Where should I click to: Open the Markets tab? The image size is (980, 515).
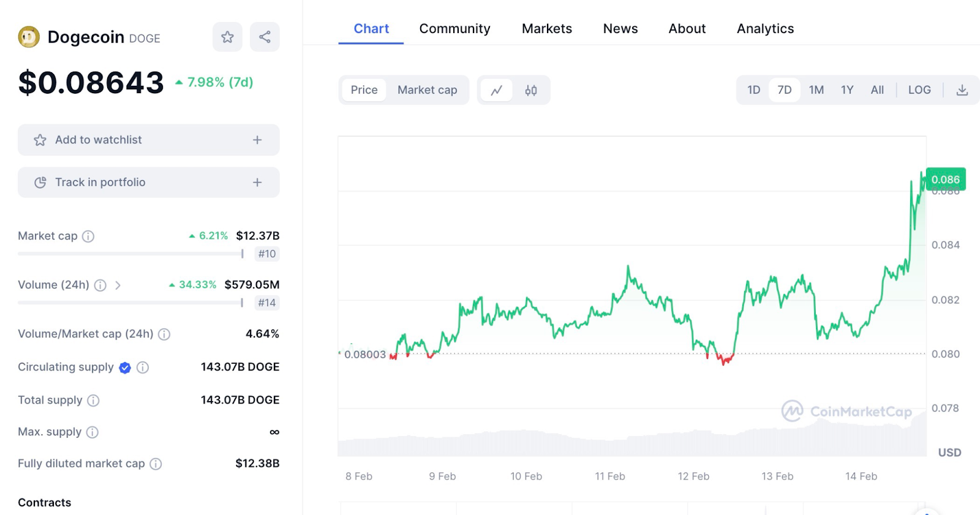tap(547, 29)
